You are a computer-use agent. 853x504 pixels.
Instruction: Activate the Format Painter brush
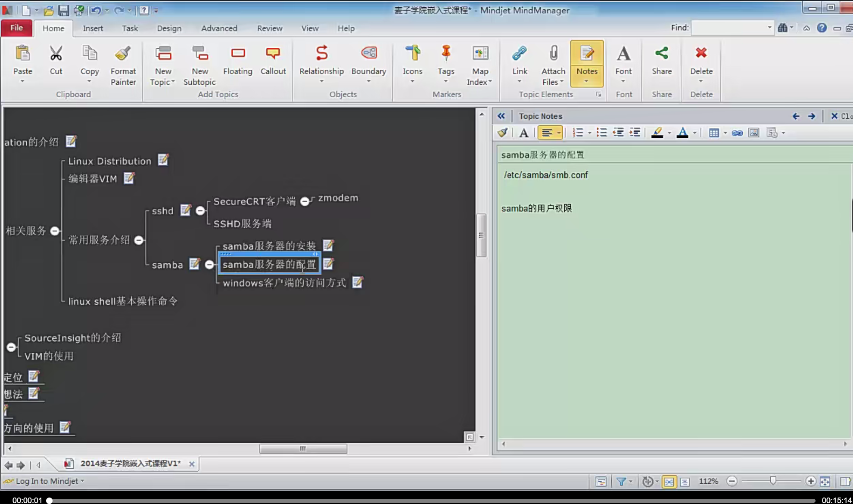tap(123, 53)
